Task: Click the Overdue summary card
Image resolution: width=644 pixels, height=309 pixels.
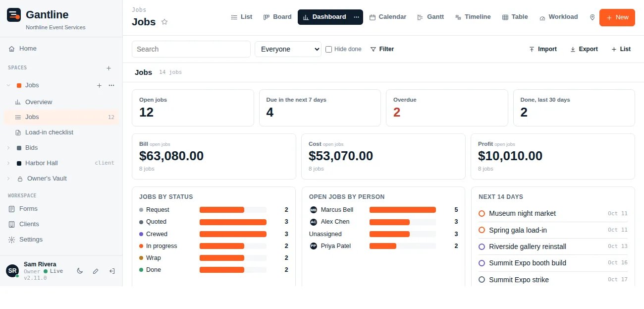Action: tap(447, 108)
